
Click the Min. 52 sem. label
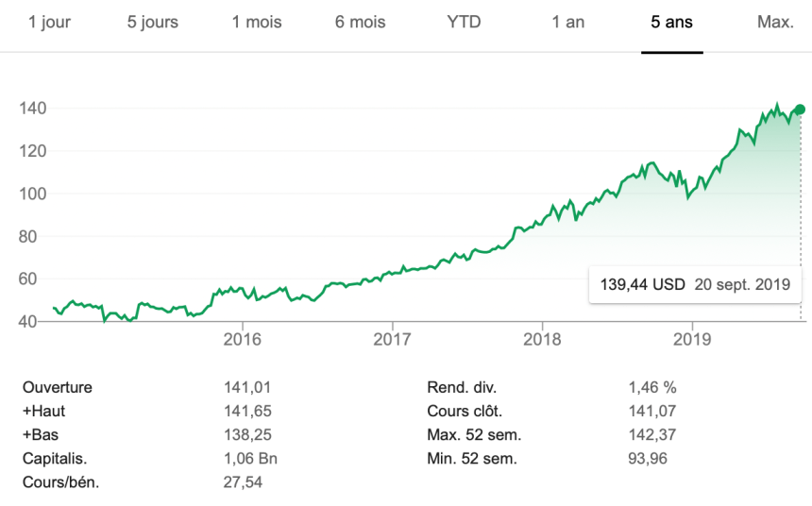(472, 459)
